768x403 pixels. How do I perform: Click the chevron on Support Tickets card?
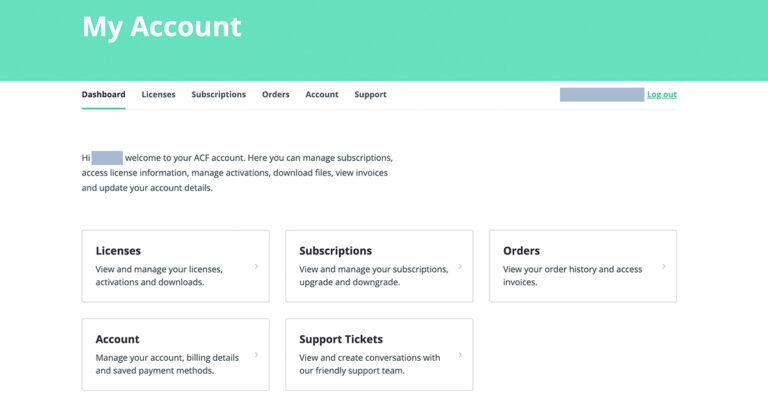[x=460, y=354]
